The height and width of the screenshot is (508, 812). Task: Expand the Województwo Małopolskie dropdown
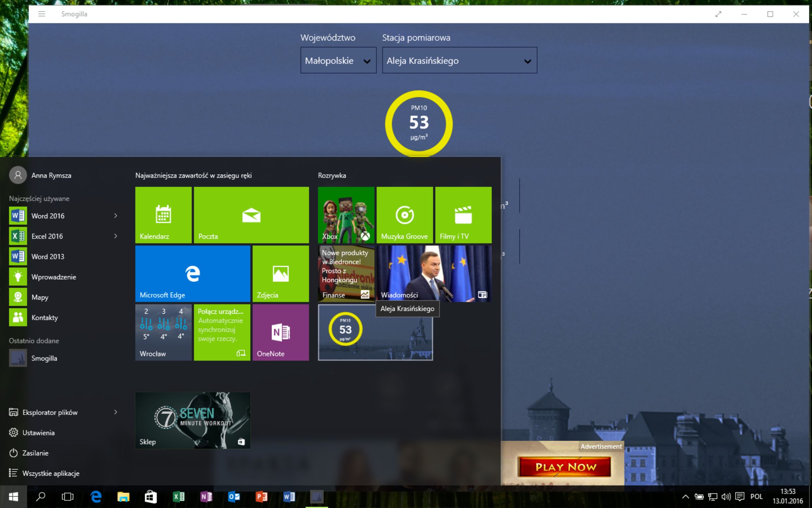(x=338, y=60)
